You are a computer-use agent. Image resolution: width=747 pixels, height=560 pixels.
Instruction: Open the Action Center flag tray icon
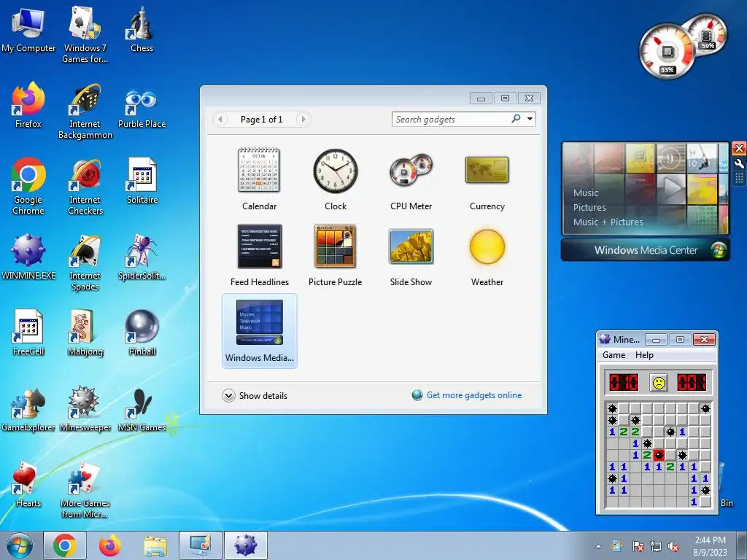point(638,547)
